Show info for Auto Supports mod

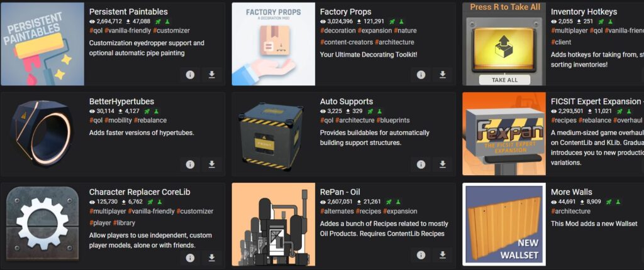pyautogui.click(x=421, y=164)
